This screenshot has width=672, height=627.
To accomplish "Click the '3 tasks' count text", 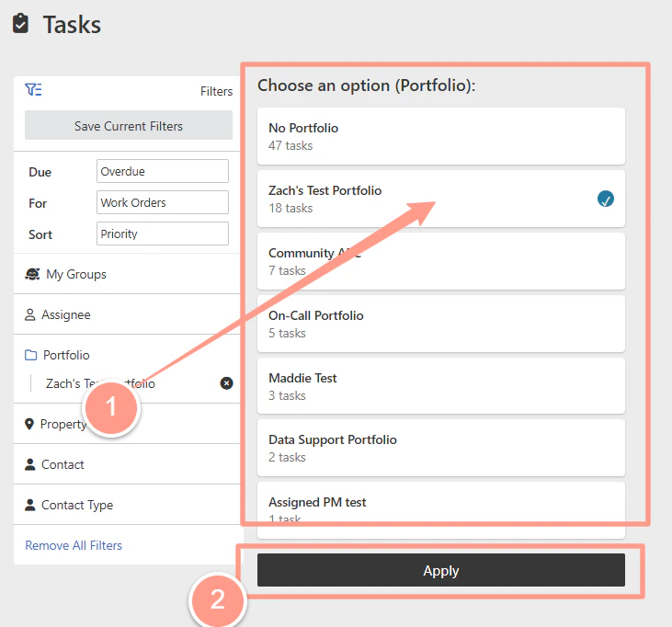I will (287, 395).
